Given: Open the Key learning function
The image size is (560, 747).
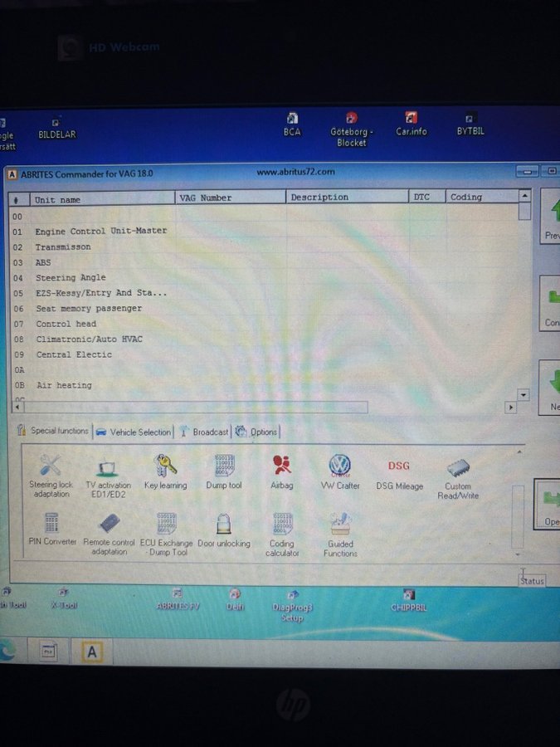Looking at the screenshot, I should pos(165,467).
